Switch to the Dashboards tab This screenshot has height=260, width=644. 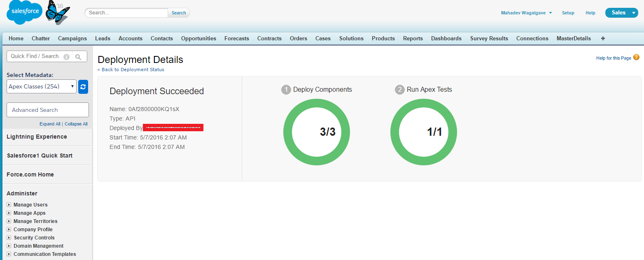pyautogui.click(x=446, y=38)
